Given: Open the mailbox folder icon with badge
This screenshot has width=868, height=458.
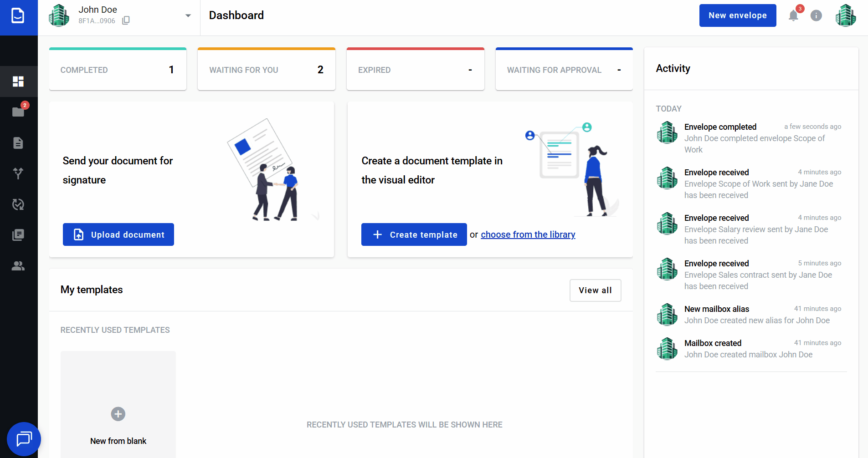Looking at the screenshot, I should (18, 112).
